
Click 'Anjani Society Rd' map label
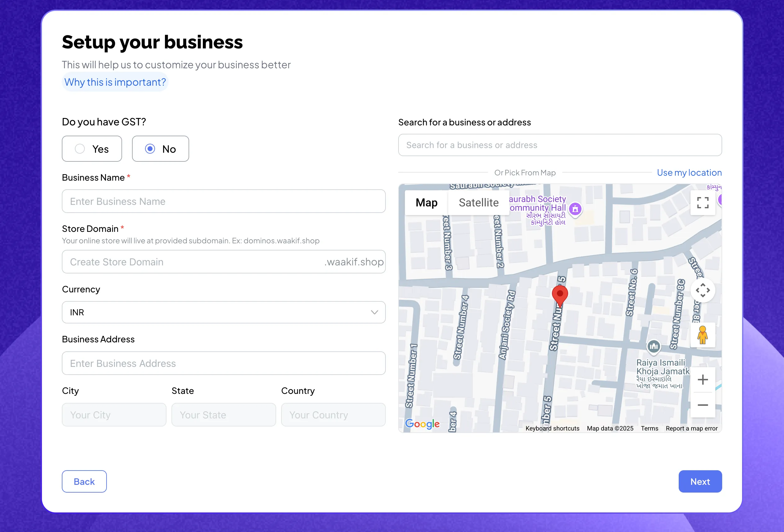(507, 325)
